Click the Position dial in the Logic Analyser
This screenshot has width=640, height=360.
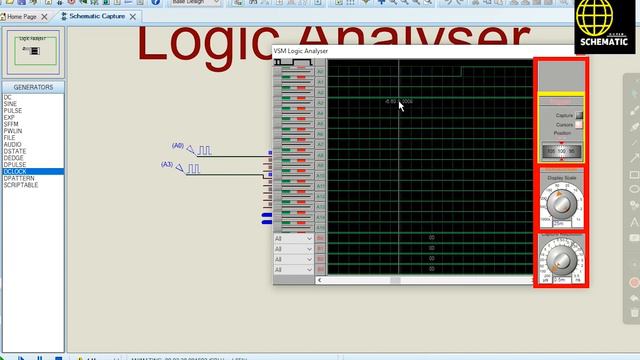[x=562, y=151]
